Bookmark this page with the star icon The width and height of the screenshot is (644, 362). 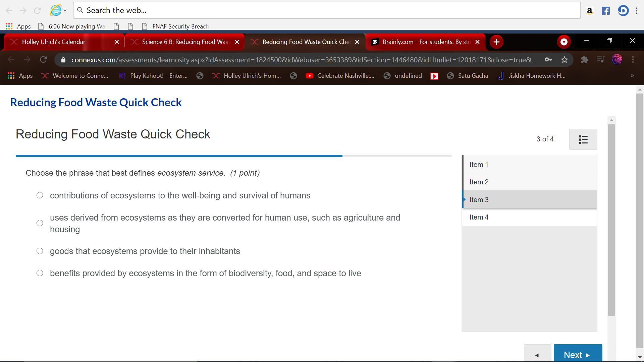tap(565, 60)
